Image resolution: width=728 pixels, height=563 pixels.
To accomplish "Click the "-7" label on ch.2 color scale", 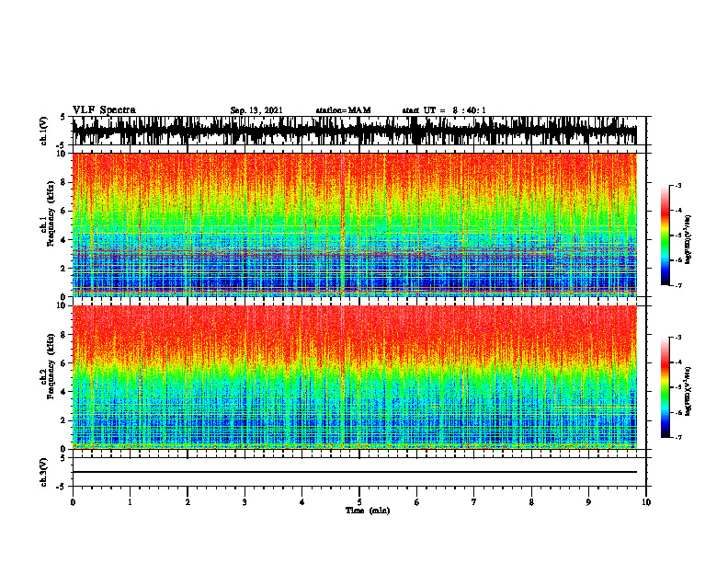I will 678,437.
